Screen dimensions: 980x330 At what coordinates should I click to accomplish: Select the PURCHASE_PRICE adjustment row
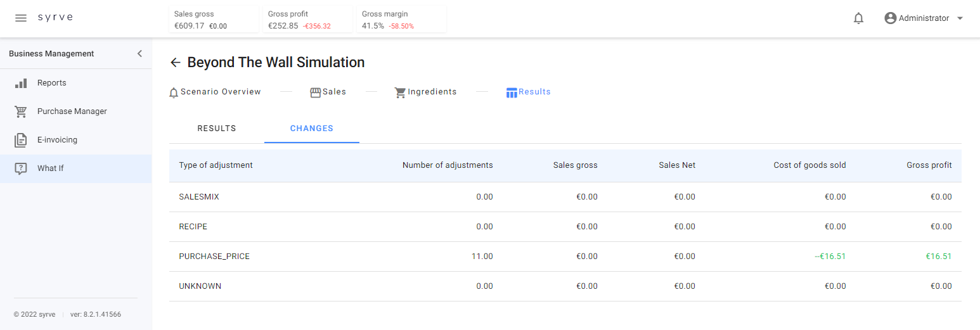click(214, 257)
